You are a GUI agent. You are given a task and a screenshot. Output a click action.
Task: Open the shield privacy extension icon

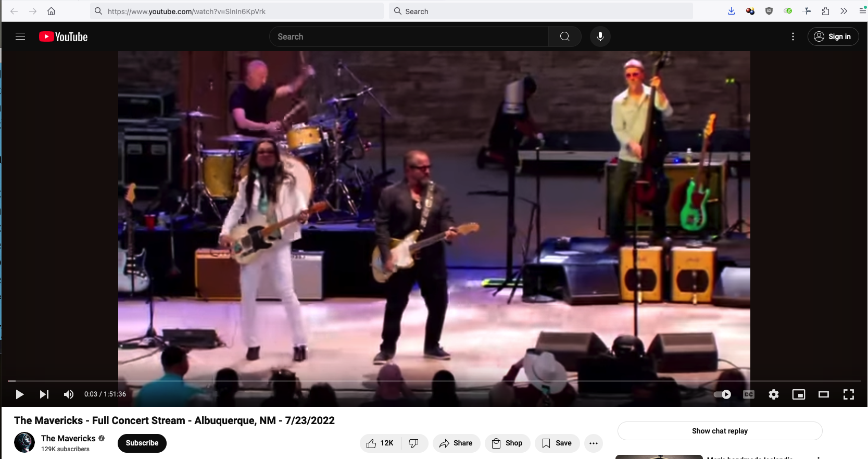[769, 11]
